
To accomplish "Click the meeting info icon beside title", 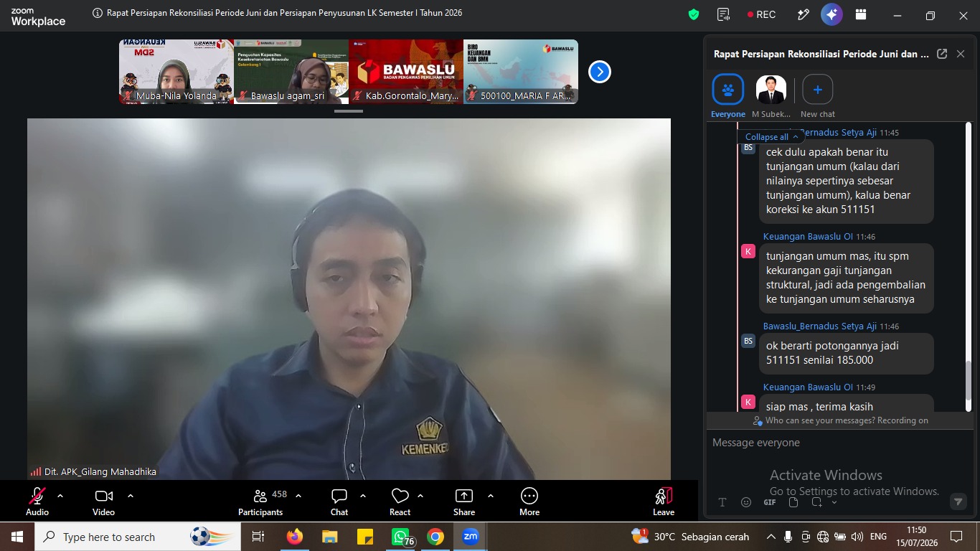I will coord(98,13).
